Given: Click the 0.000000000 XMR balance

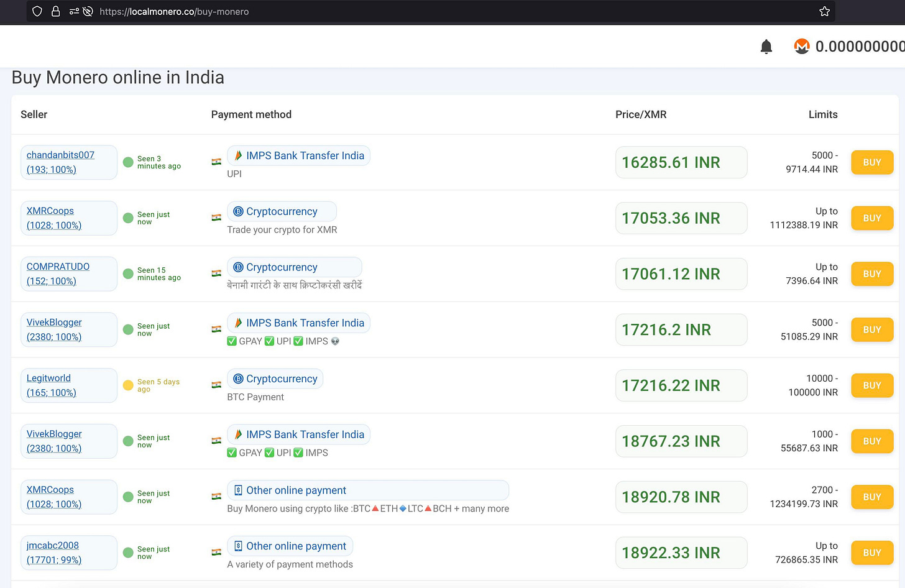Looking at the screenshot, I should [x=860, y=47].
